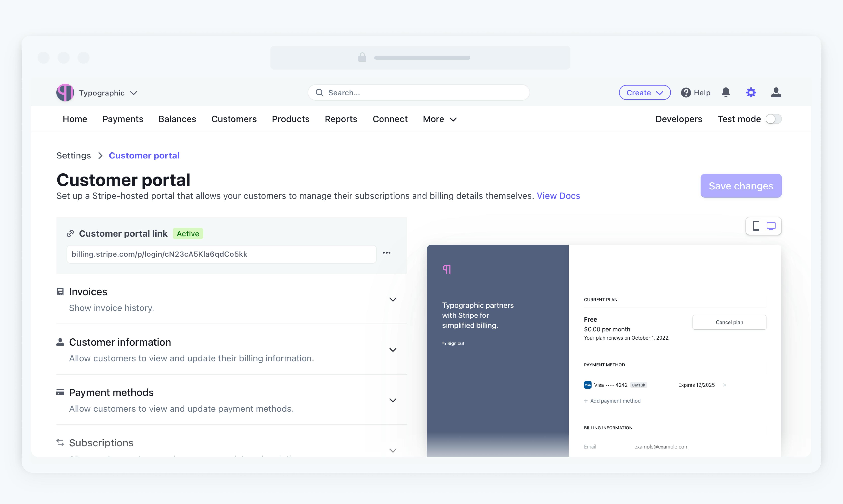
Task: Open settings gear icon
Action: tap(751, 92)
